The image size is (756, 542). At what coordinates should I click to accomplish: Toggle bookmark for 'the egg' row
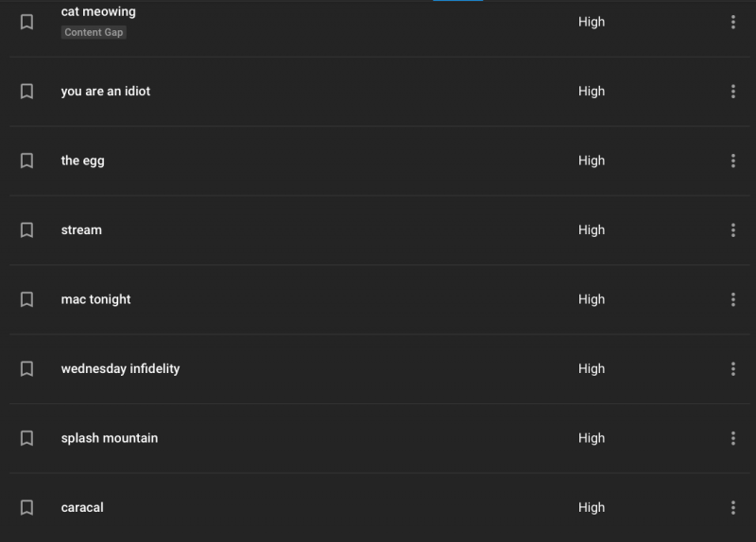tap(26, 161)
